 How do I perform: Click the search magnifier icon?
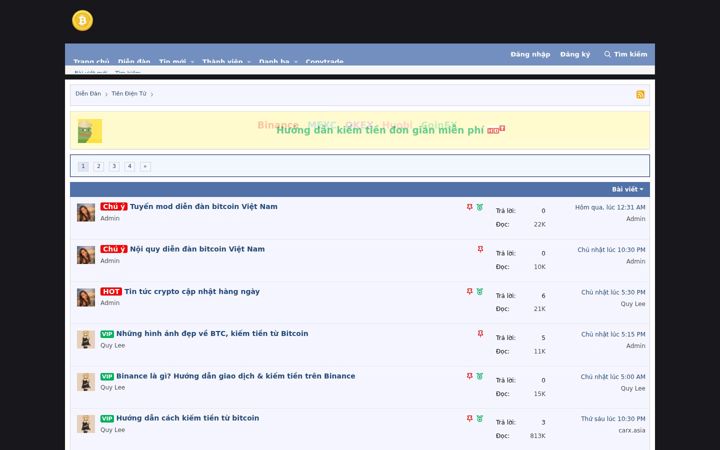click(x=607, y=54)
